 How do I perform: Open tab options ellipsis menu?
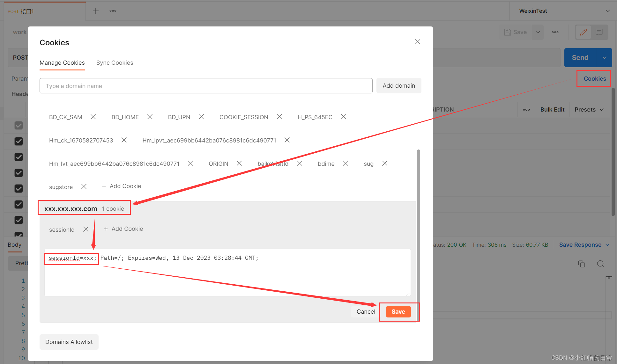click(113, 11)
